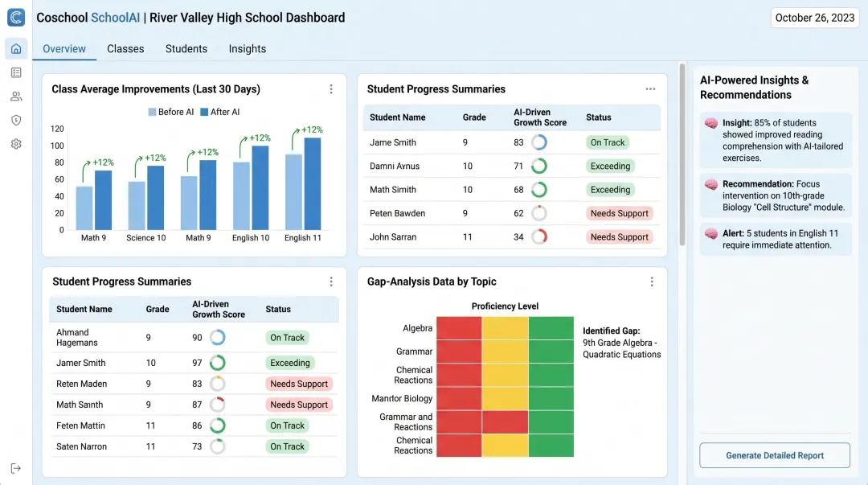Click Peten Bawden's growth score ring
This screenshot has width=868, height=485.
click(x=539, y=213)
